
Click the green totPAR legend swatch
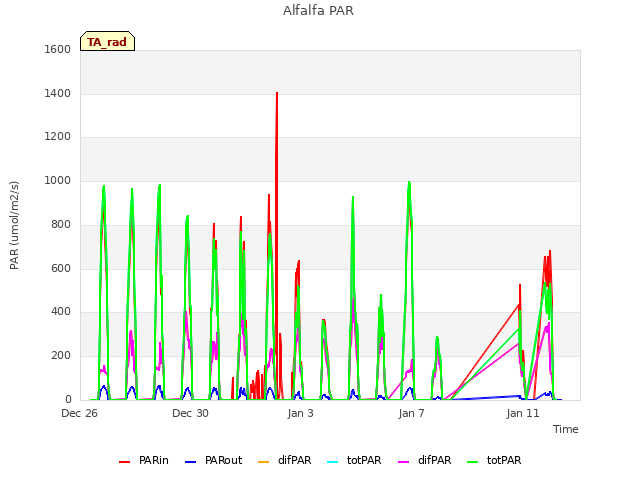[x=472, y=462]
